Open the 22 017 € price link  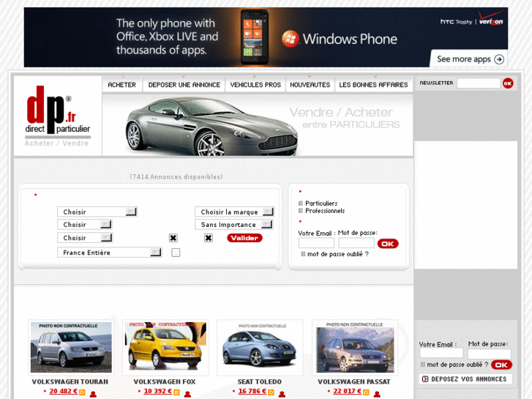click(x=347, y=391)
